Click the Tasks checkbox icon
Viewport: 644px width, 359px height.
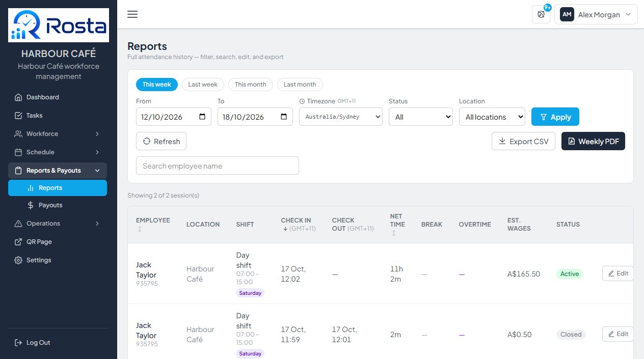pyautogui.click(x=18, y=116)
